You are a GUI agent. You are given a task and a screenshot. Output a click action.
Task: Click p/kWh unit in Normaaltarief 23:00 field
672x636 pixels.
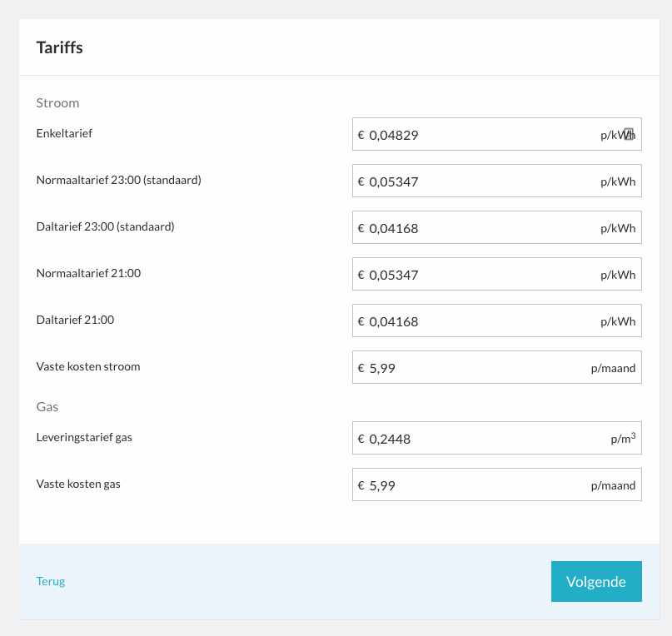618,181
